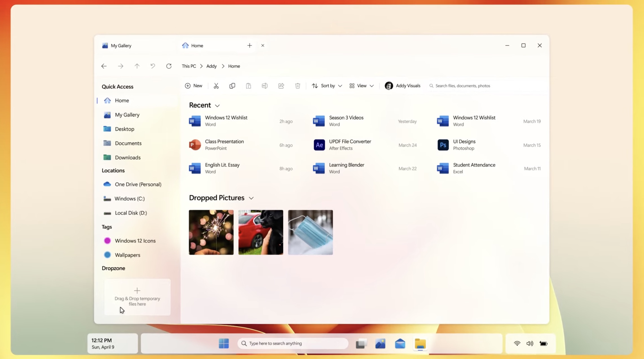
Task: Click the Addy Visuals account icon
Action: pos(389,85)
